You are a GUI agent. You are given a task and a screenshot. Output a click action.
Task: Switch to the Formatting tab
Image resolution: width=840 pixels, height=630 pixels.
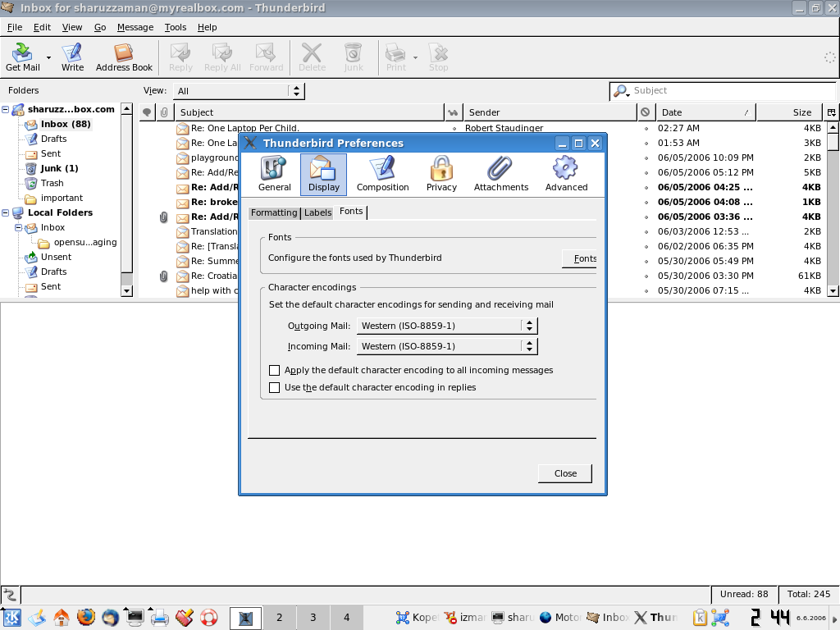pos(274,212)
